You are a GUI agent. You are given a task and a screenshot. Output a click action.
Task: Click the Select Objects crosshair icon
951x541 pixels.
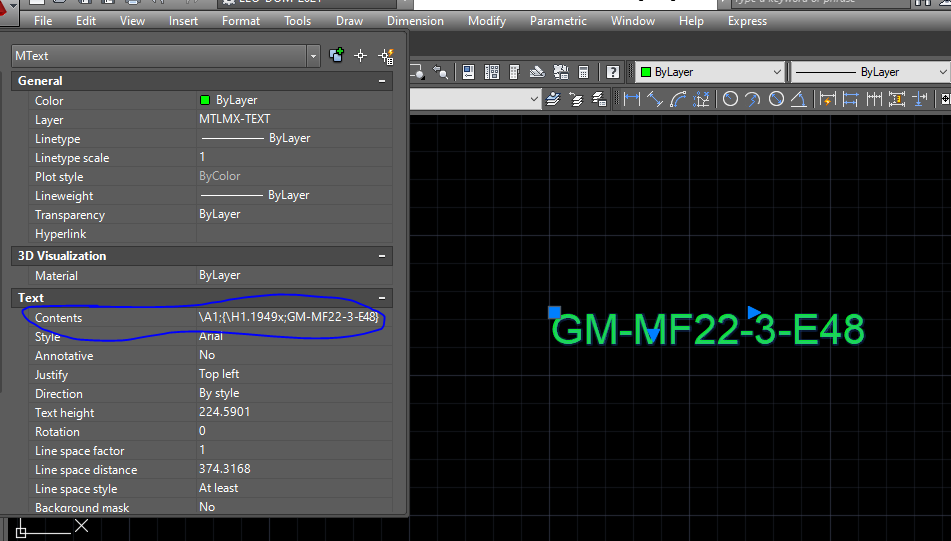361,56
